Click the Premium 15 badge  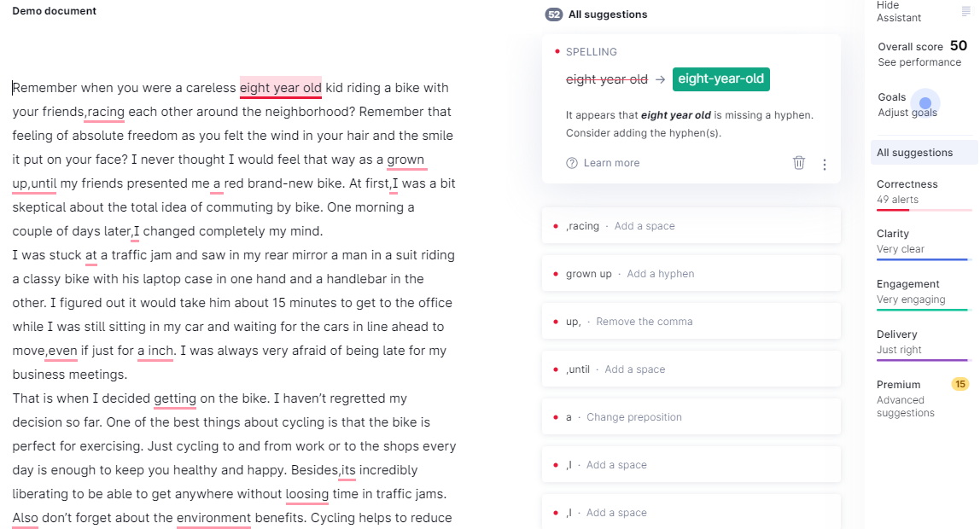click(x=960, y=384)
